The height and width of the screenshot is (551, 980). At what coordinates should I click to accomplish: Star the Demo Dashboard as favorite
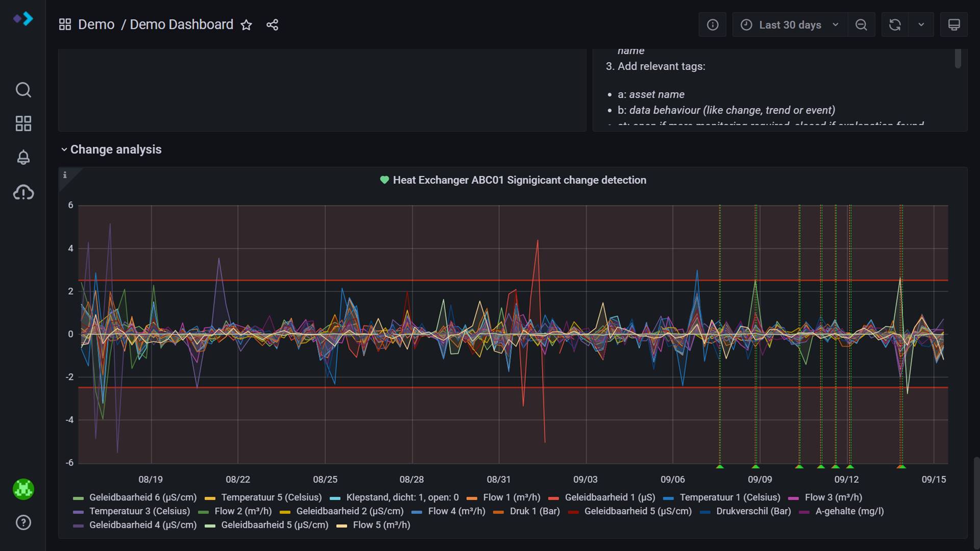246,25
